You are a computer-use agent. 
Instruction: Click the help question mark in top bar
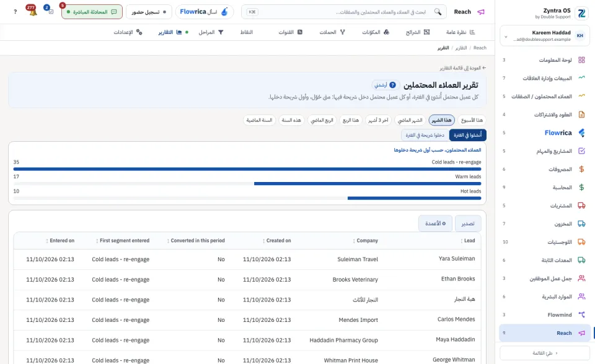point(15,12)
